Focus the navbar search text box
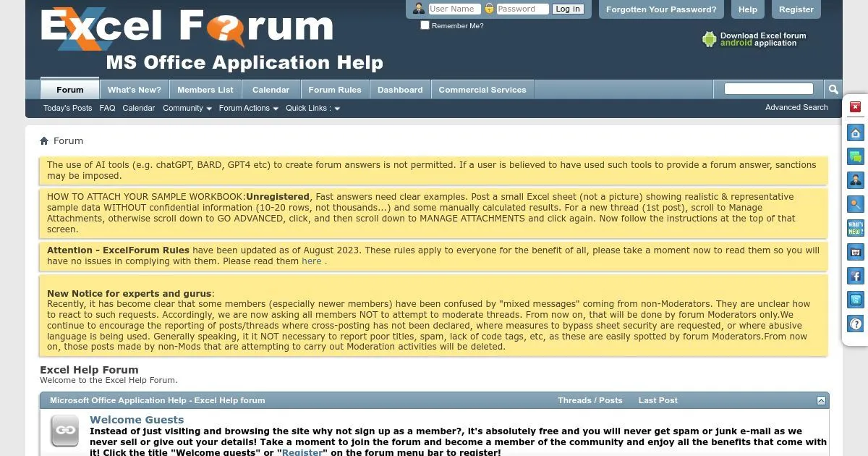 pos(769,88)
